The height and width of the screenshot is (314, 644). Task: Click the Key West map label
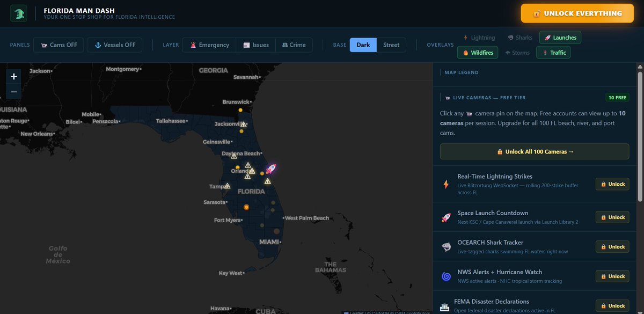tap(231, 273)
